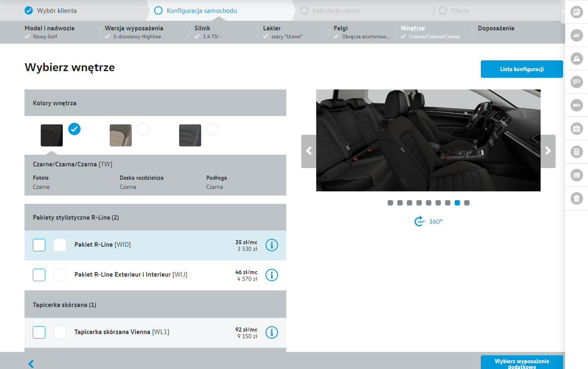This screenshot has height=369, width=588.
Task: Jump to the first image dot
Action: [x=390, y=203]
